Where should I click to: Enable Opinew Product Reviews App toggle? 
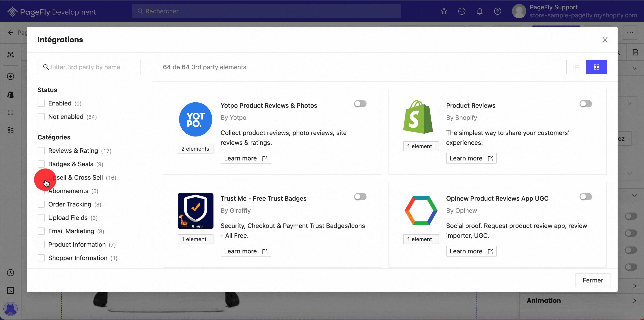tap(586, 197)
